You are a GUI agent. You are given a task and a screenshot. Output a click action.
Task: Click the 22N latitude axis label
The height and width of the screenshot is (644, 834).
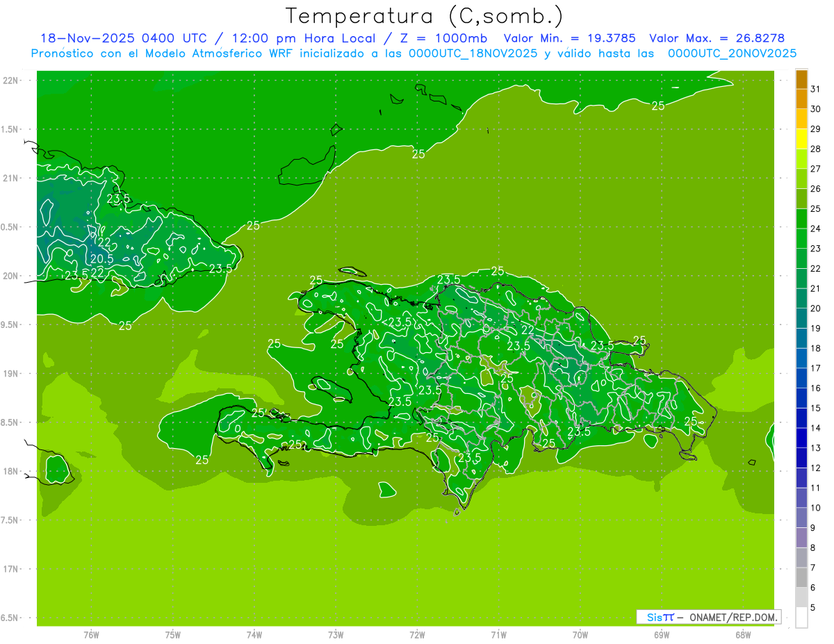point(10,81)
